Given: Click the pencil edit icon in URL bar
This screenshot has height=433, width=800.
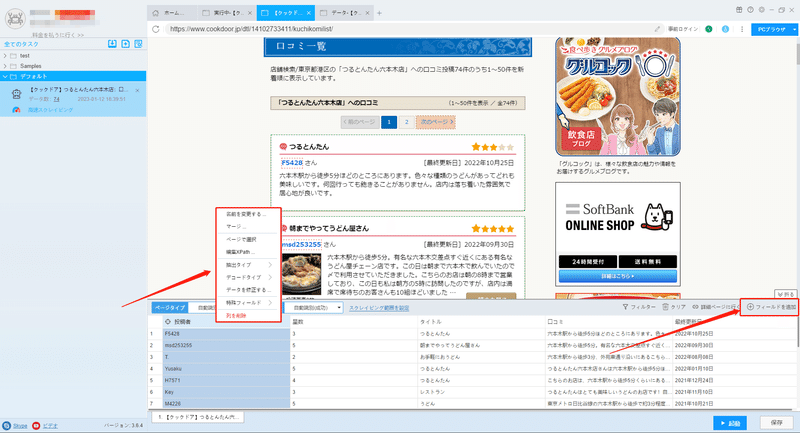Looking at the screenshot, I should [658, 29].
